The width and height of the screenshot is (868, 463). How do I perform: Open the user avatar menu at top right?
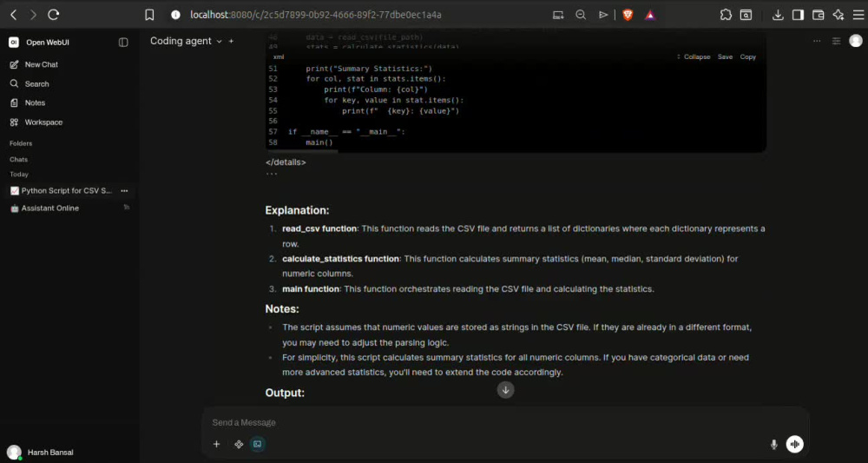pos(856,41)
